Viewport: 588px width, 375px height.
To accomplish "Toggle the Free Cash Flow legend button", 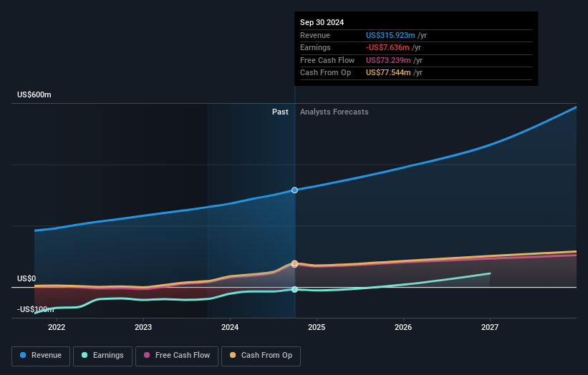I will 177,356.
